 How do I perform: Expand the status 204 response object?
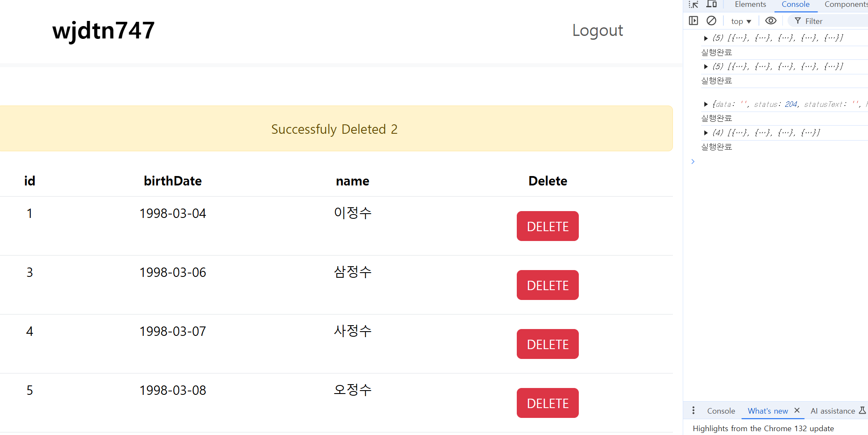[706, 104]
